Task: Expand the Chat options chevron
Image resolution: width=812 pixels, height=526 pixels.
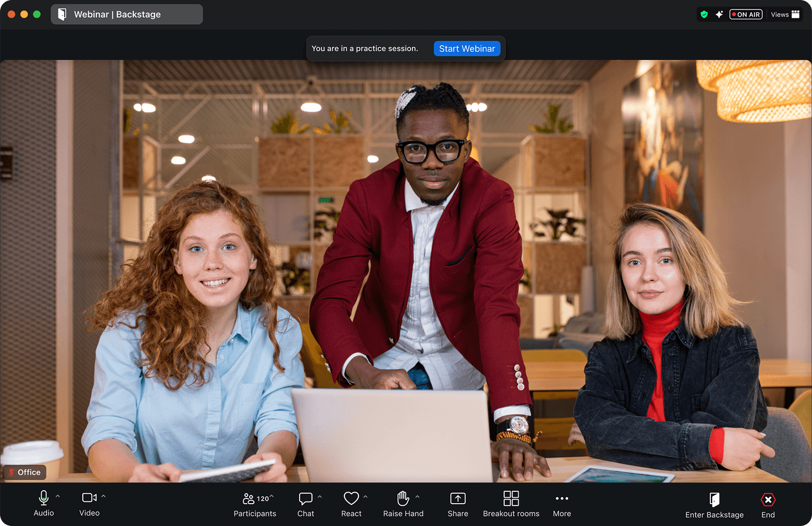Action: 320,497
